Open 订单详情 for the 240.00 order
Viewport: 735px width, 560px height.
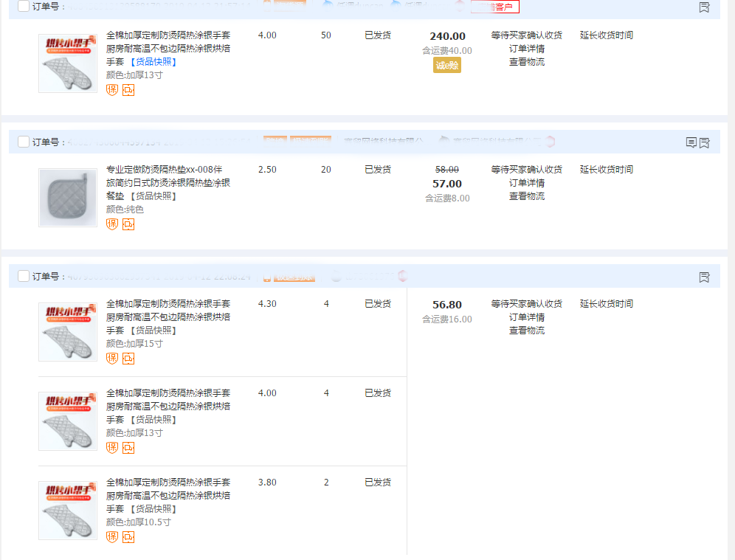526,48
